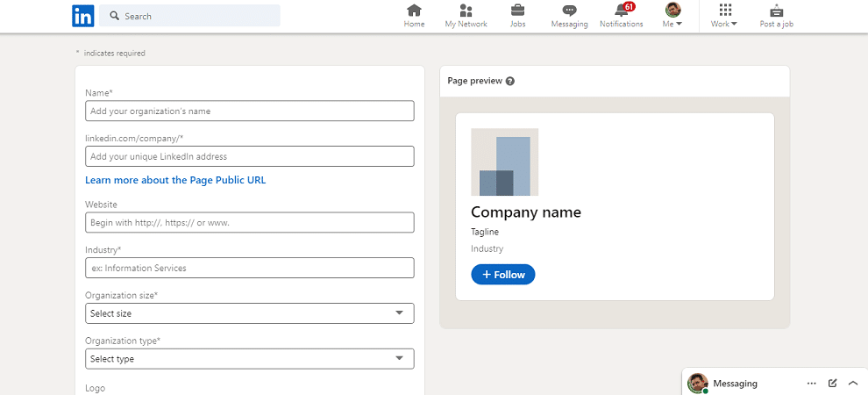Open the Home feed icon
Viewport: 868px width, 395px height.
(414, 10)
